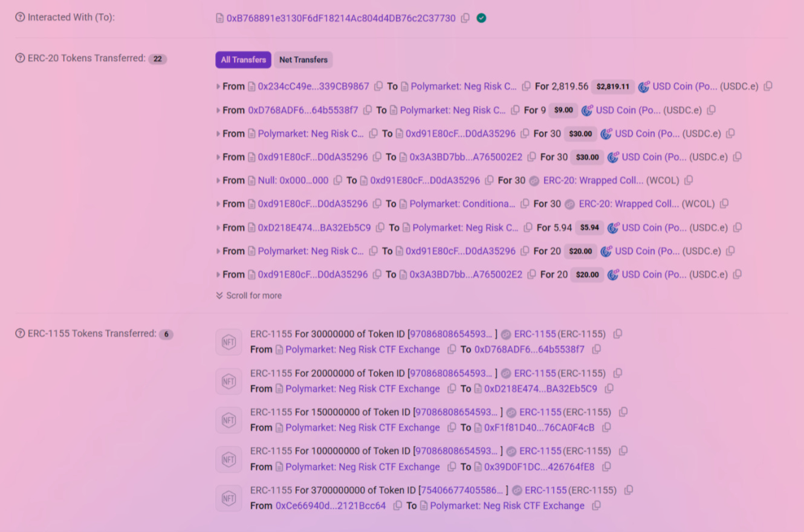Copy recipient 0x39D0F1DC...426764fE8 address
Image resolution: width=804 pixels, height=532 pixels.
606,467
